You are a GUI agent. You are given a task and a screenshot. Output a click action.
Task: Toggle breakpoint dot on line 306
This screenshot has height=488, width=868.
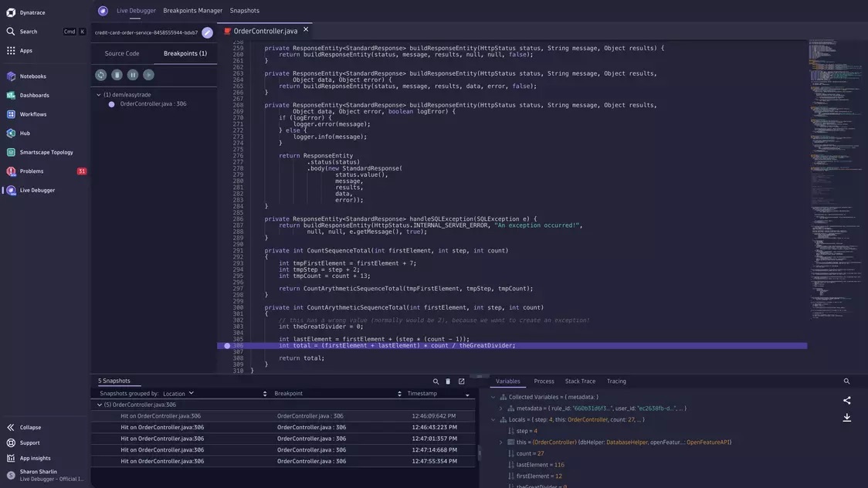(227, 346)
